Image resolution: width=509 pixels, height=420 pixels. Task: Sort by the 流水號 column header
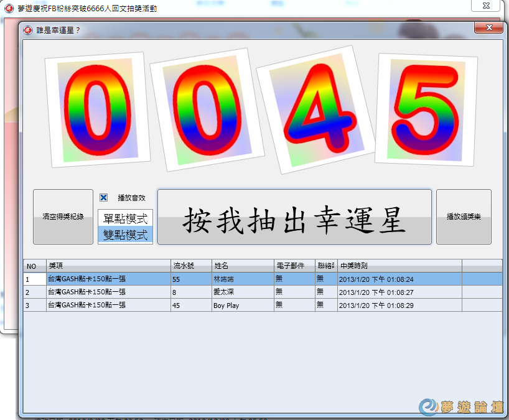(x=190, y=266)
